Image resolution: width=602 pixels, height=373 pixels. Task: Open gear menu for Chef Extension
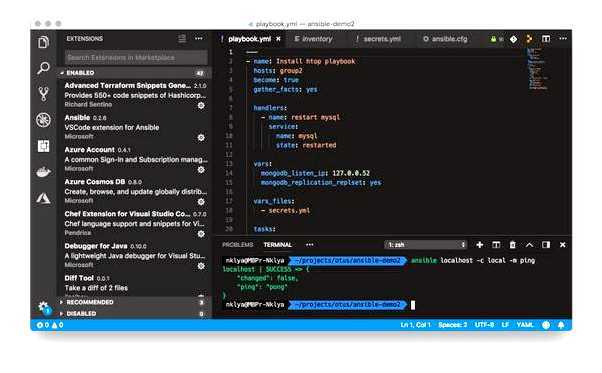(x=201, y=234)
